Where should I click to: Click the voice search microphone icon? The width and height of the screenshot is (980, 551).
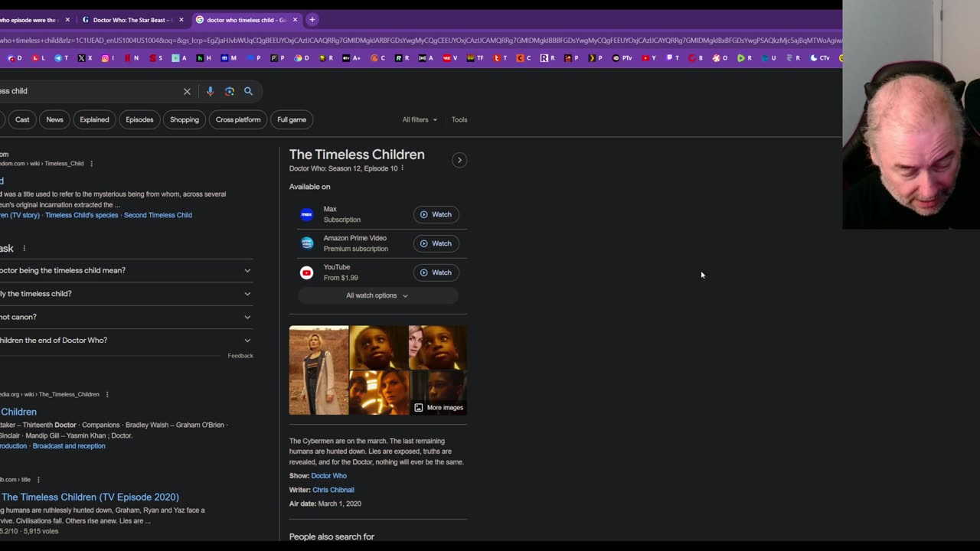[210, 91]
